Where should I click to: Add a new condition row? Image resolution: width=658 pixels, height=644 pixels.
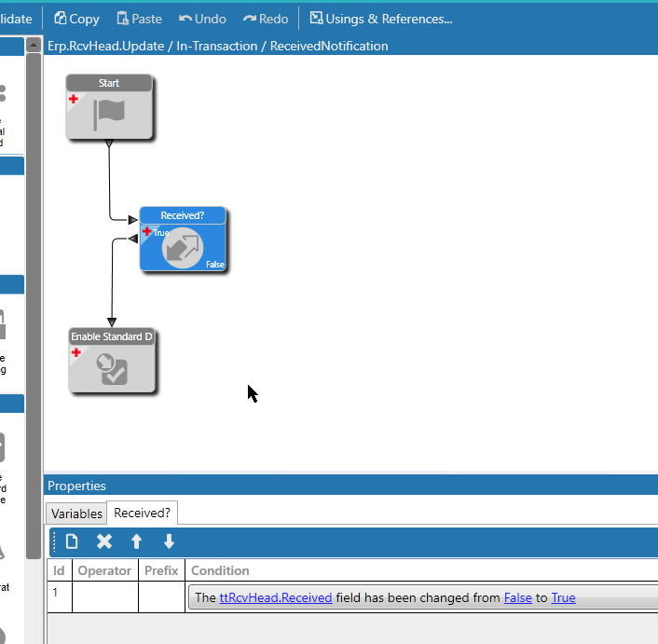point(72,541)
